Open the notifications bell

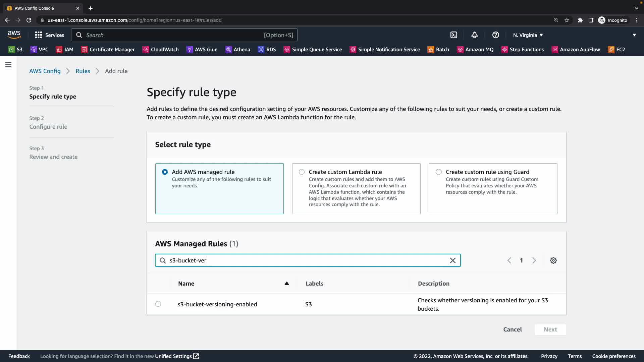[474, 35]
